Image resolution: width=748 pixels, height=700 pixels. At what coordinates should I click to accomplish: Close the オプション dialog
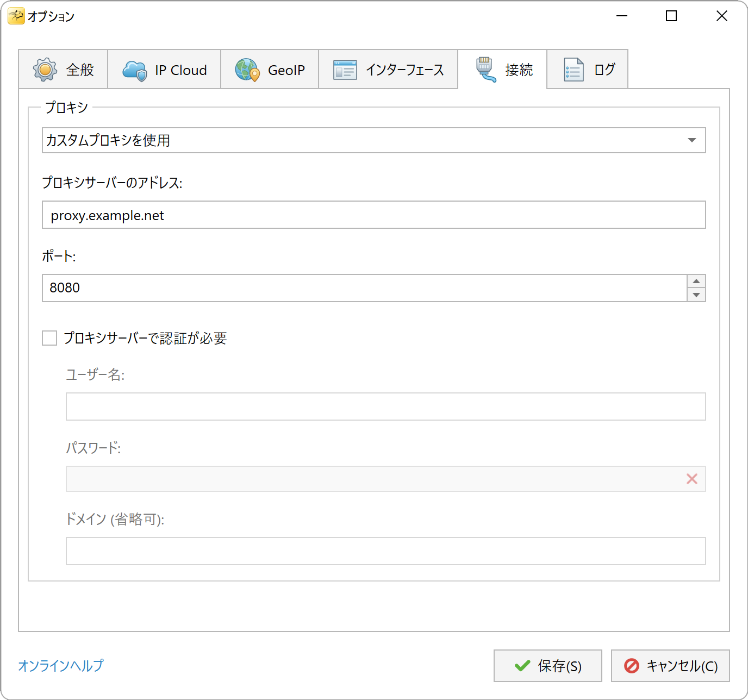pos(722,16)
